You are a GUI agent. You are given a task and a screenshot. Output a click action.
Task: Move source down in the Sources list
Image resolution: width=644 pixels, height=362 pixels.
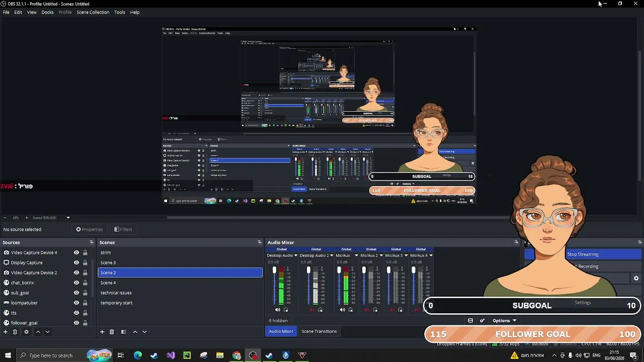click(47, 332)
